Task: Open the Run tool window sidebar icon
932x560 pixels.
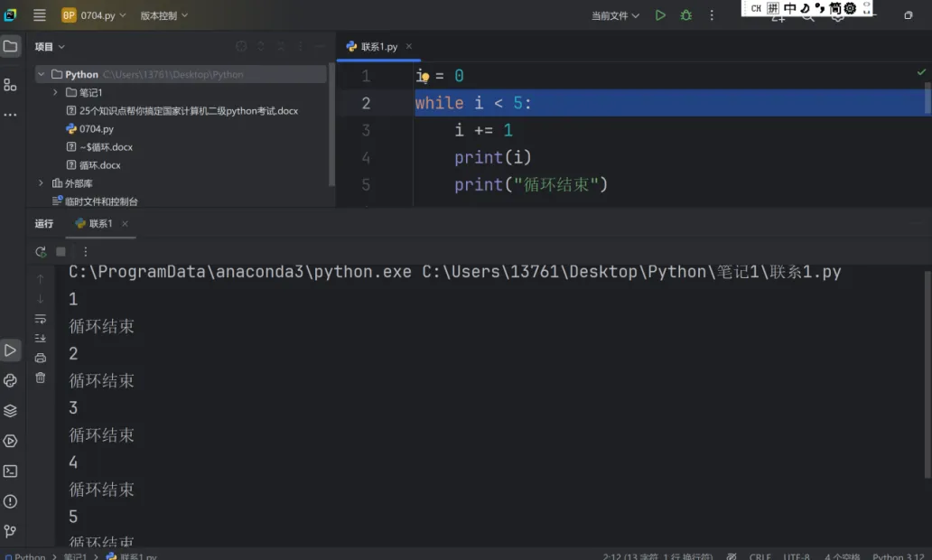Action: pos(10,350)
